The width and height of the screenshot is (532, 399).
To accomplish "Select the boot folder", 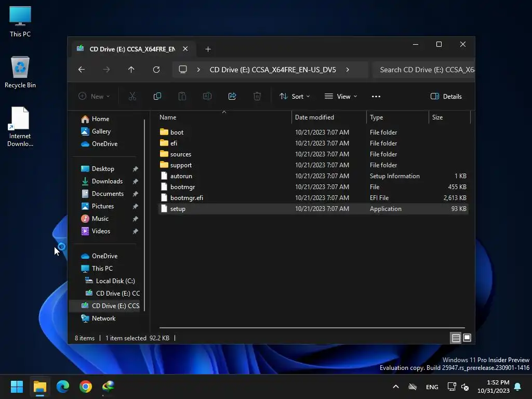I will [x=313, y=132].
